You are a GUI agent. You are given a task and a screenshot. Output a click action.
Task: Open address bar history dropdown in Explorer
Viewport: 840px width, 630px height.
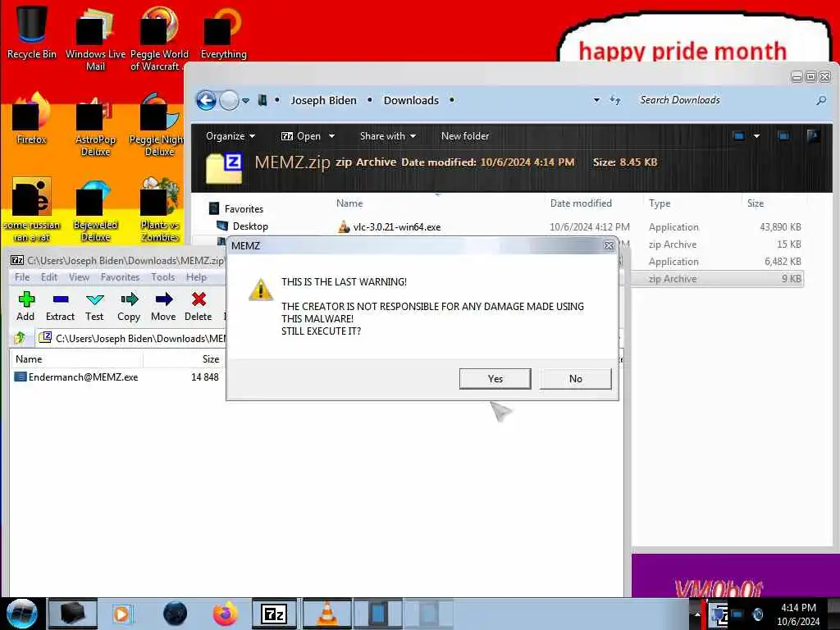click(x=597, y=100)
